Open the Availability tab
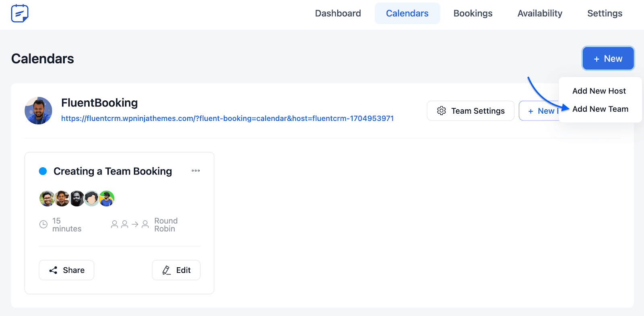This screenshot has height=316, width=644. click(x=540, y=13)
